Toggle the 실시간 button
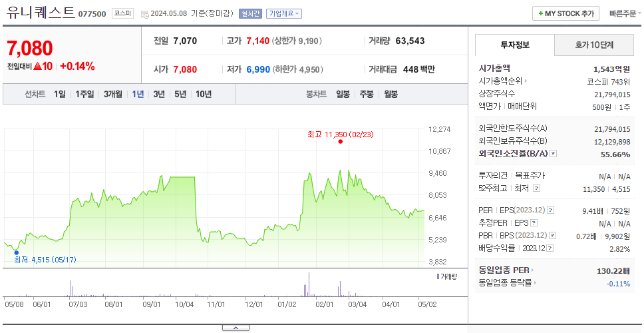 (250, 13)
